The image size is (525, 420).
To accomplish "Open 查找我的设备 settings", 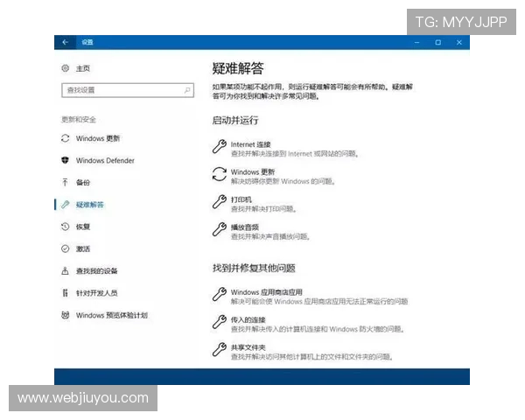I will click(96, 271).
